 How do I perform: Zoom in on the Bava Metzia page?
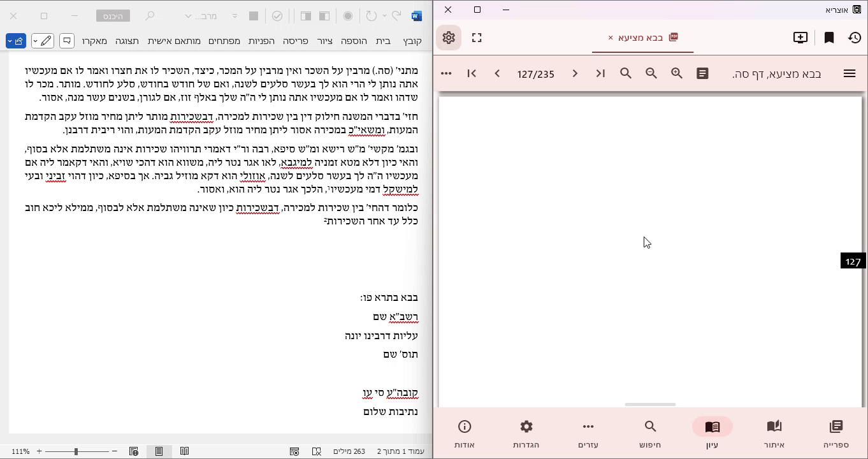[x=677, y=73]
